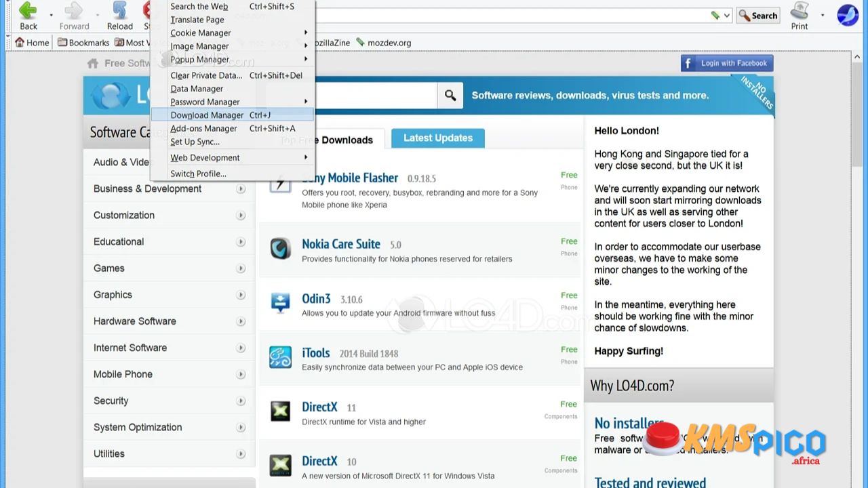This screenshot has height=488, width=868.
Task: Open Download Manager from menu
Action: coord(232,115)
